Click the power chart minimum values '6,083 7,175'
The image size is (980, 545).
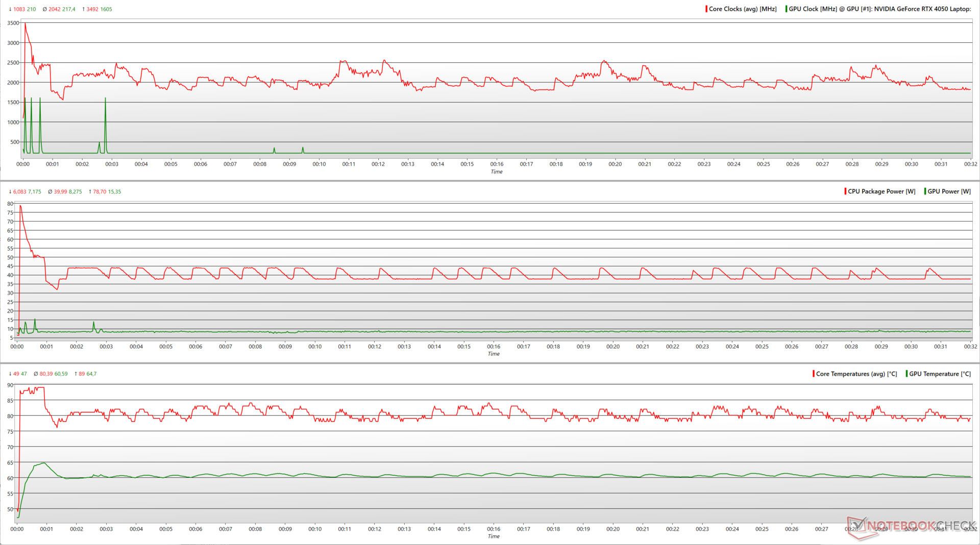[x=27, y=192]
